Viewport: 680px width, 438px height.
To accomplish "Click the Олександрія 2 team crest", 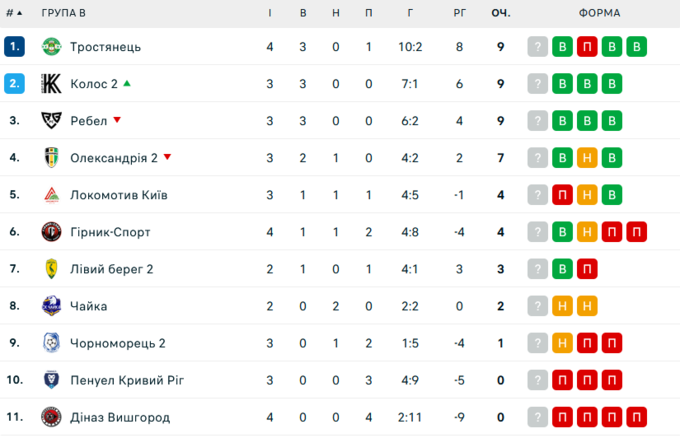I will pos(51,158).
